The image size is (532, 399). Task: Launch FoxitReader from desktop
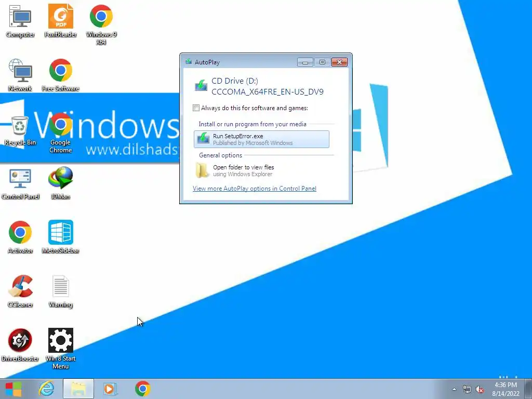(x=60, y=21)
